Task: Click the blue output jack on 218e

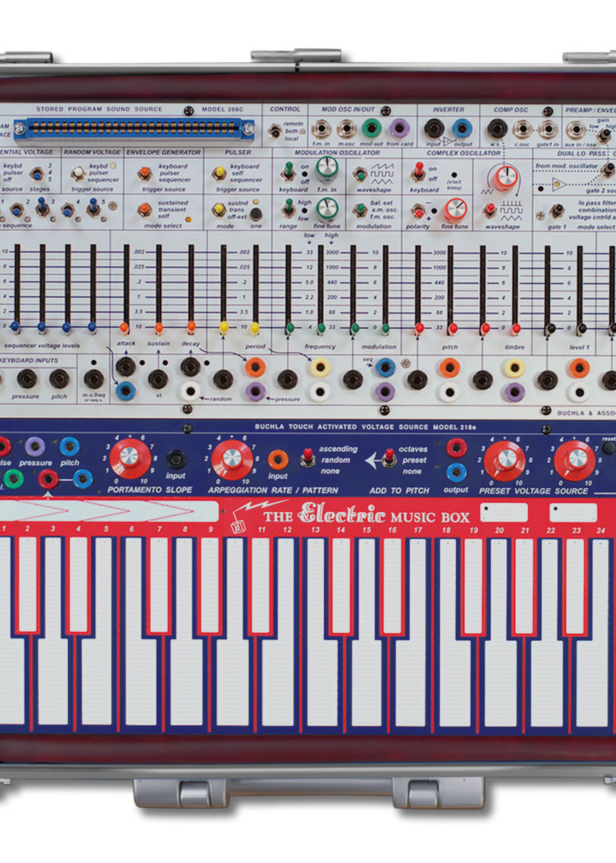Action: [456, 472]
